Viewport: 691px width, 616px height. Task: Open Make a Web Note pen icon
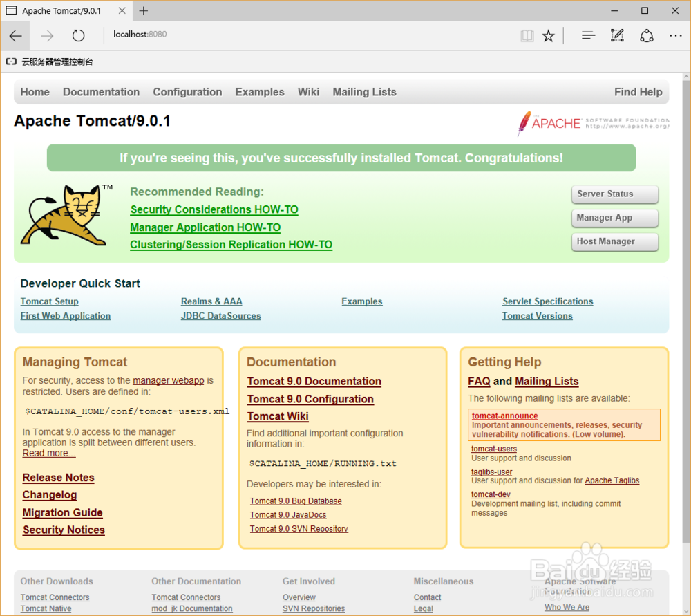click(x=617, y=35)
